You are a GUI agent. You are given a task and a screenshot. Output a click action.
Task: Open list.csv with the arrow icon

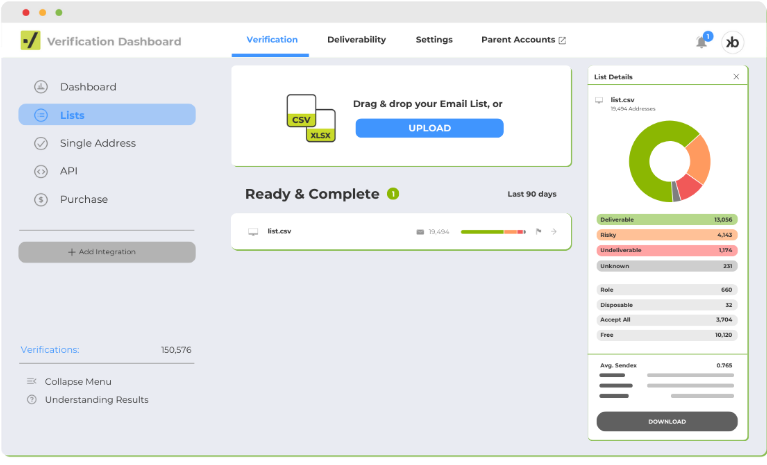554,232
